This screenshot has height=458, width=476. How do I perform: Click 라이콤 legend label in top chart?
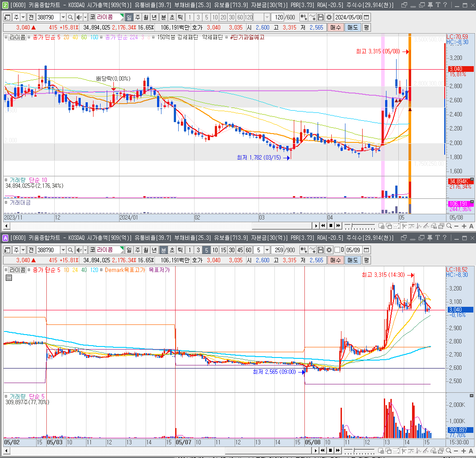(x=17, y=37)
